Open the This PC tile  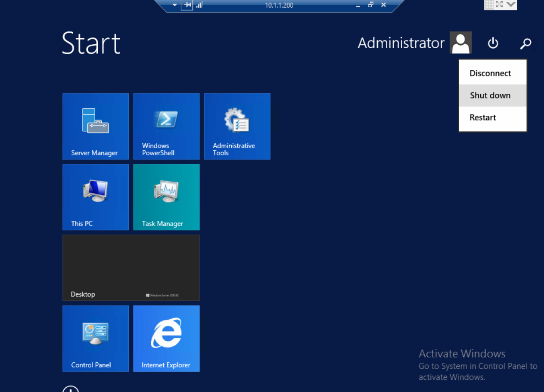point(96,197)
